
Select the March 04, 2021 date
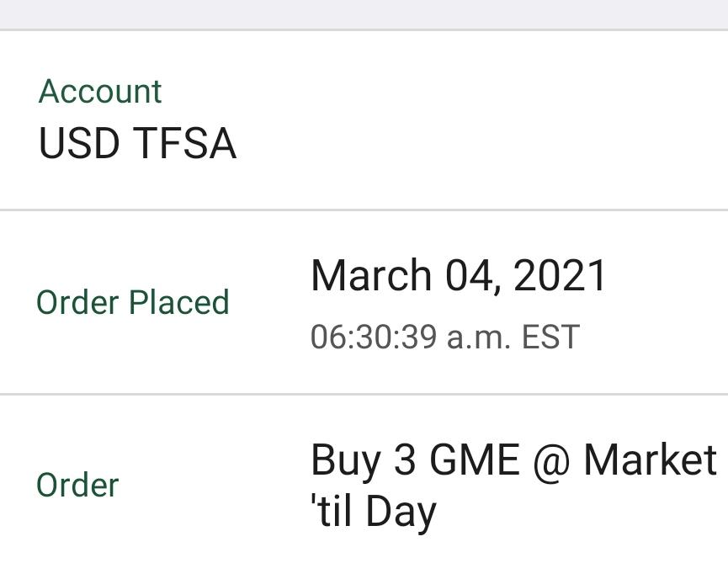coord(458,275)
